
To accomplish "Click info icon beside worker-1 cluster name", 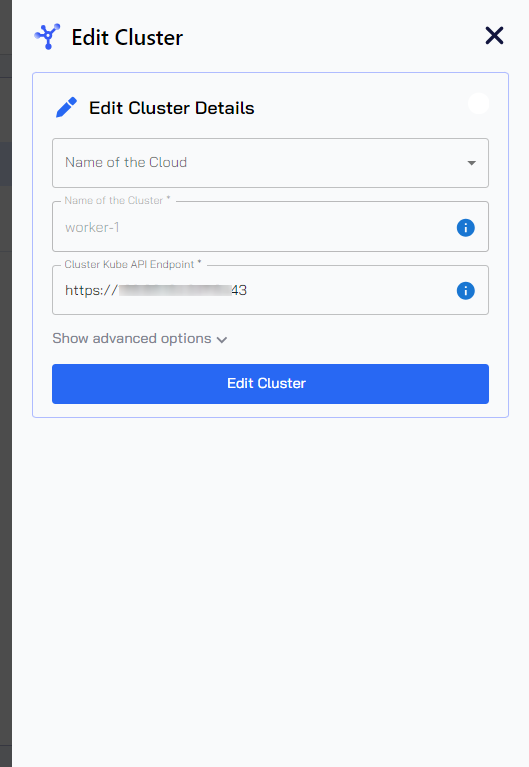I will click(x=465, y=227).
